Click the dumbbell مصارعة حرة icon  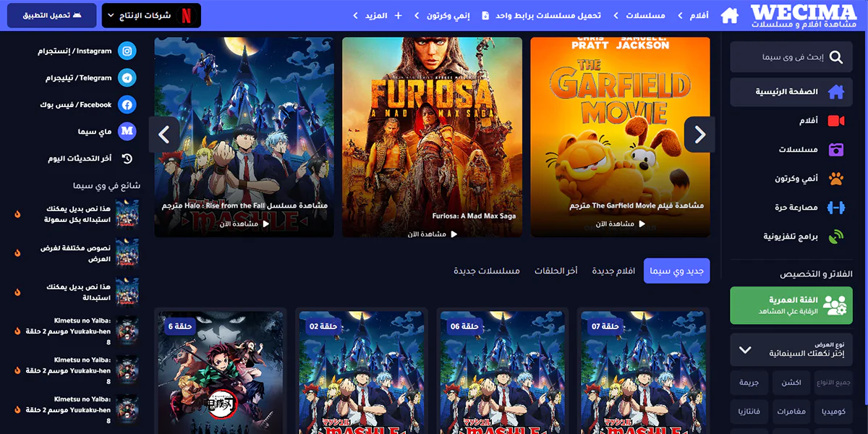836,208
